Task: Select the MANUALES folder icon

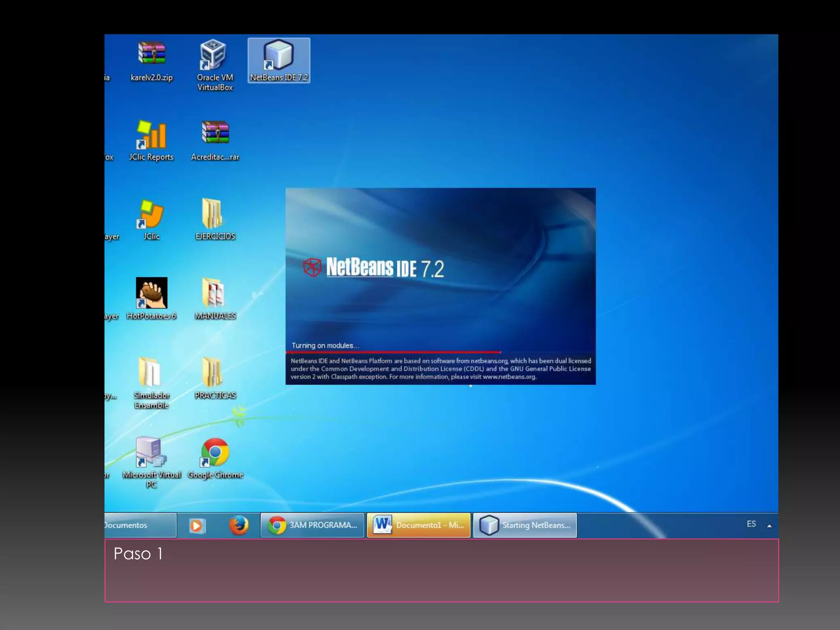Action: (x=213, y=293)
